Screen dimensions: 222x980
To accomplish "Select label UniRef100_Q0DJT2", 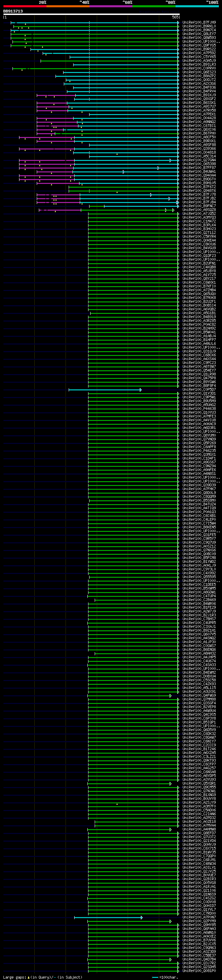I will pos(199,80).
